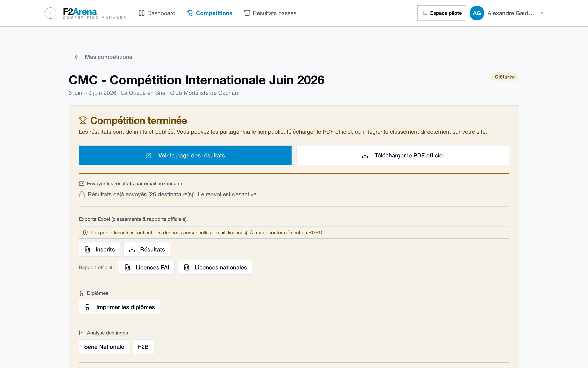This screenshot has width=588, height=368.
Task: Export the Inscrits Excel file
Action: pyautogui.click(x=99, y=249)
